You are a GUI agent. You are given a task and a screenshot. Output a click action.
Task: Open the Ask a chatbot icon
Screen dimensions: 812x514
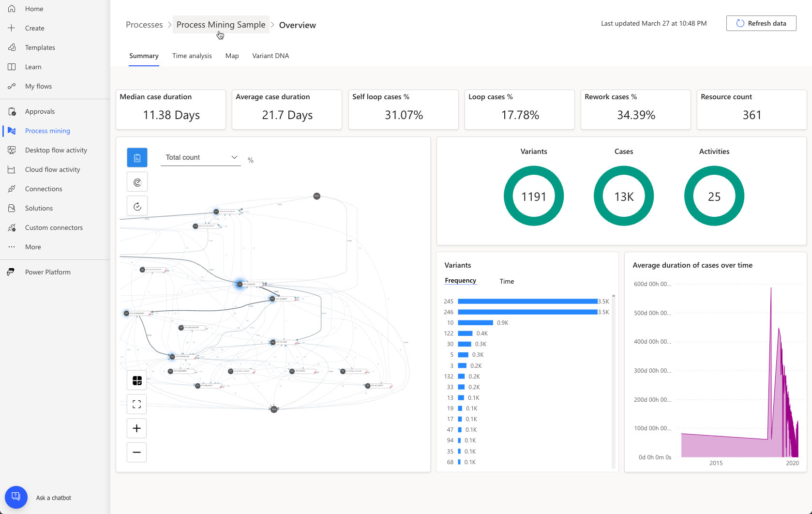16,497
